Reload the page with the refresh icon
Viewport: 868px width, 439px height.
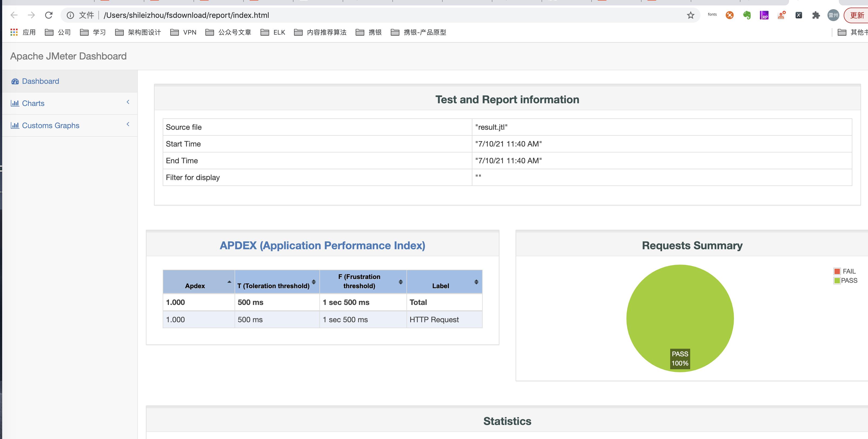(49, 15)
